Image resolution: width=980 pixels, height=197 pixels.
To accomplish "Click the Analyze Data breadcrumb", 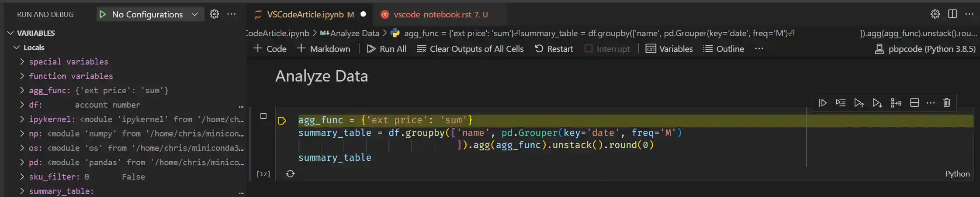I will point(354,33).
